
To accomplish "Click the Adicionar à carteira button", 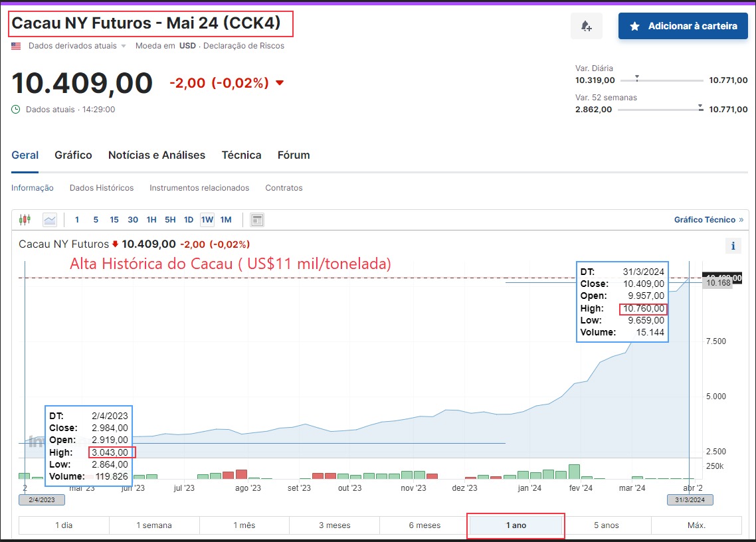I will (x=683, y=26).
